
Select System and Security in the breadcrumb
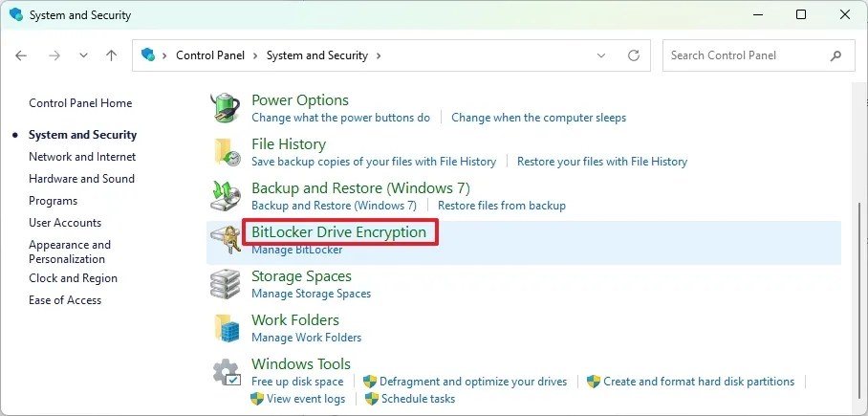pyautogui.click(x=317, y=55)
